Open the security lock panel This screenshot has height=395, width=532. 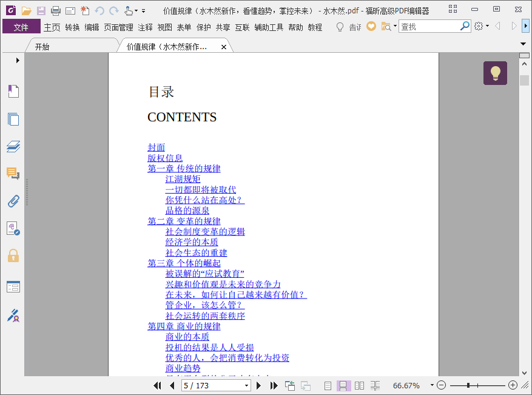(x=13, y=255)
